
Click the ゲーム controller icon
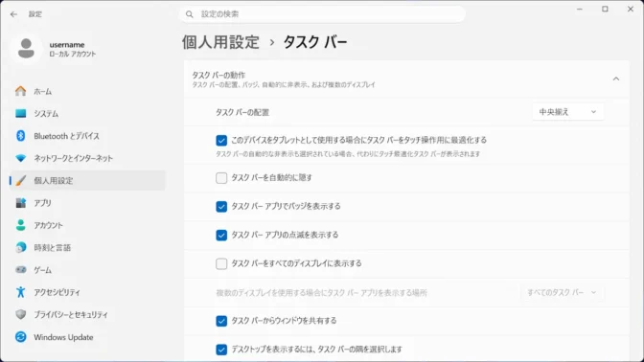[20, 270]
